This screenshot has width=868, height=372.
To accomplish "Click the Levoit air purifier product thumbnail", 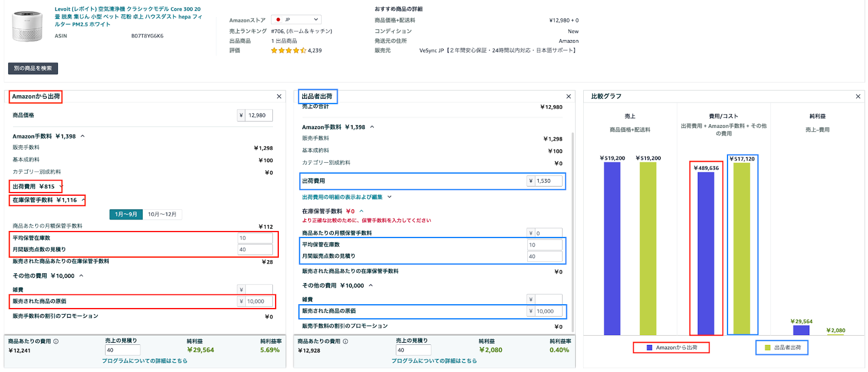I will click(x=28, y=25).
